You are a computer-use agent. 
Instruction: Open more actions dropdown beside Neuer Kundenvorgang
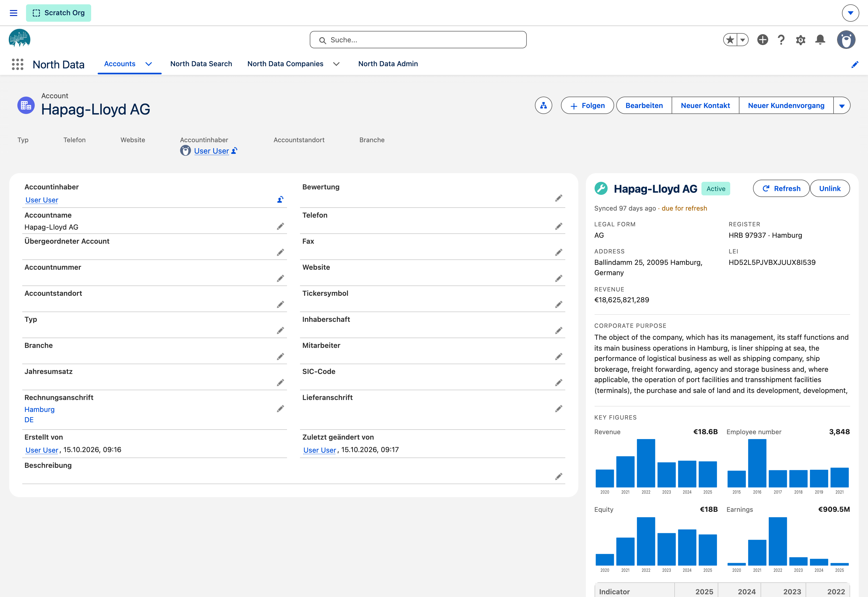[x=842, y=106]
